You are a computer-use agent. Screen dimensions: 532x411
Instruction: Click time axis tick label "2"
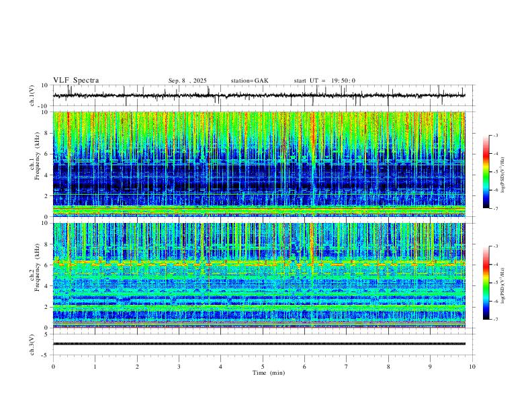(x=137, y=367)
